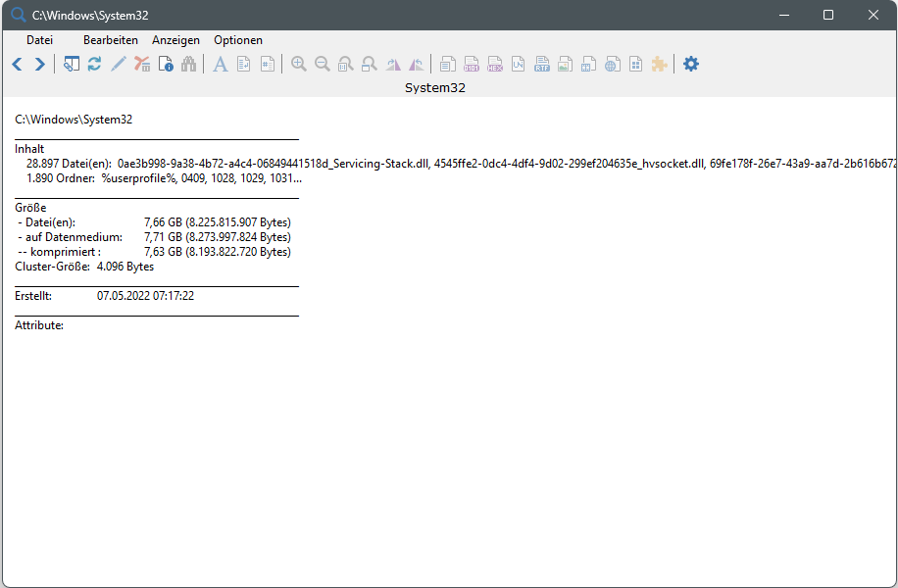The height and width of the screenshot is (588, 898).
Task: Click 7,66 GB (8.225.815.907 Bytes) value
Action: [218, 222]
